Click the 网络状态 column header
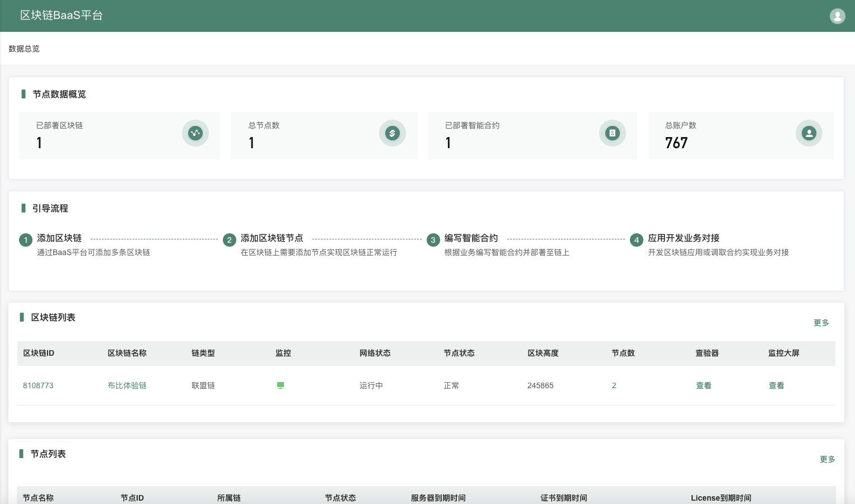Screen dimensions: 855x504 click(375, 353)
